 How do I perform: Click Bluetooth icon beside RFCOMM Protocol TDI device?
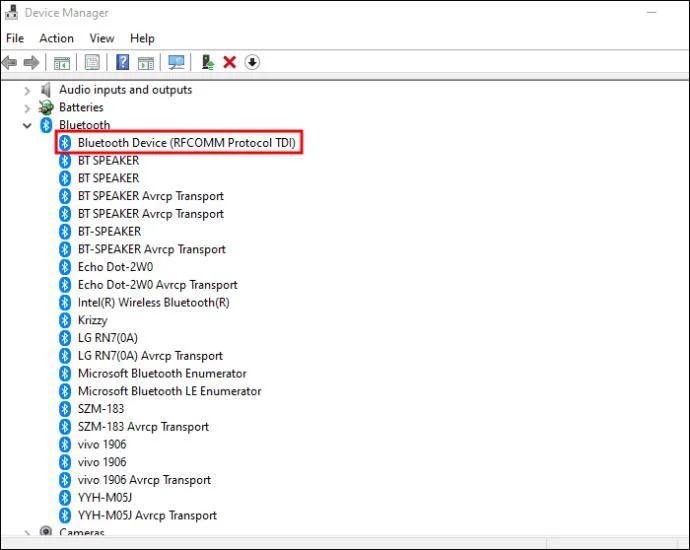pos(65,143)
